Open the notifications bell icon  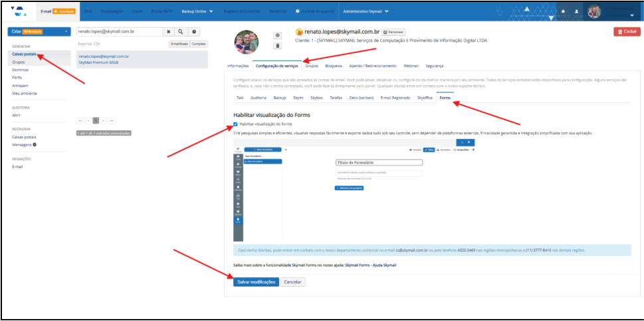tap(564, 12)
